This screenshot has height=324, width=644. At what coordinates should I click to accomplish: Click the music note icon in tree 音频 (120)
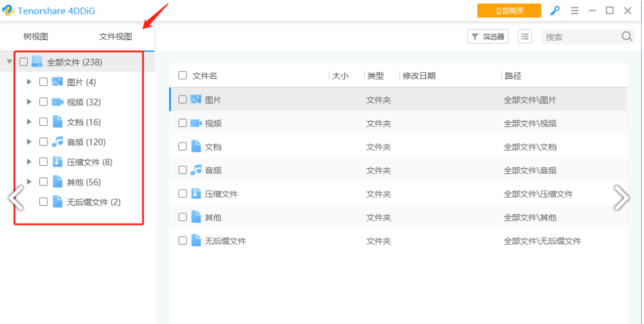coord(57,142)
